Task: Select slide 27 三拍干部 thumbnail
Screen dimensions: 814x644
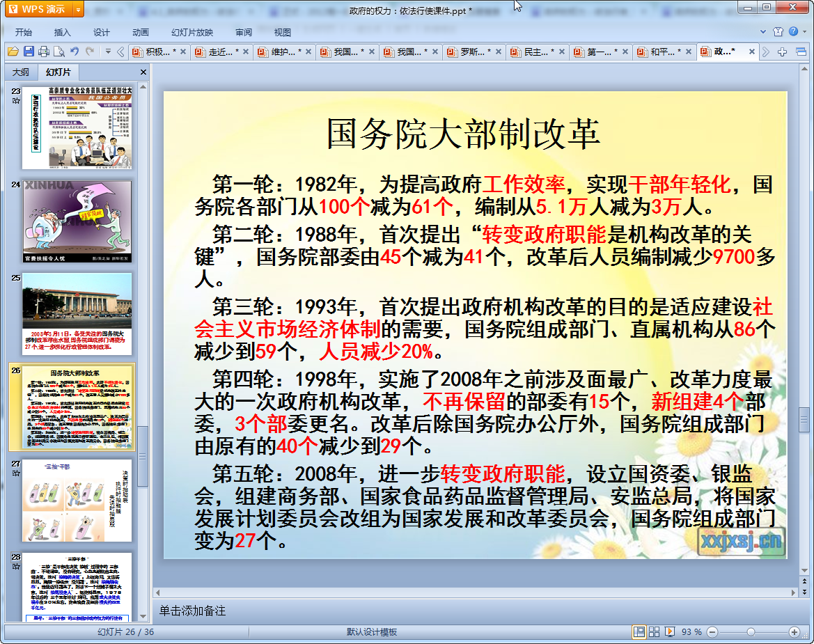Action: click(x=77, y=501)
